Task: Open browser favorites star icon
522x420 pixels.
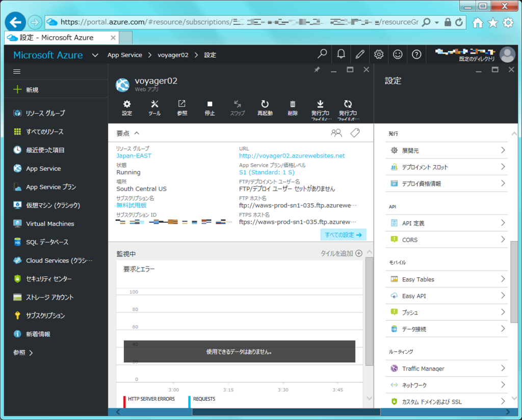Action: click(493, 22)
